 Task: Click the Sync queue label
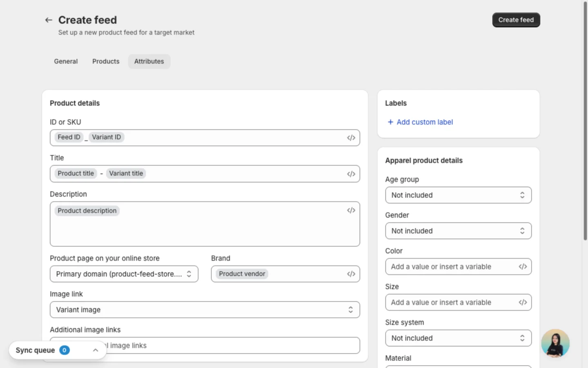[x=35, y=350]
